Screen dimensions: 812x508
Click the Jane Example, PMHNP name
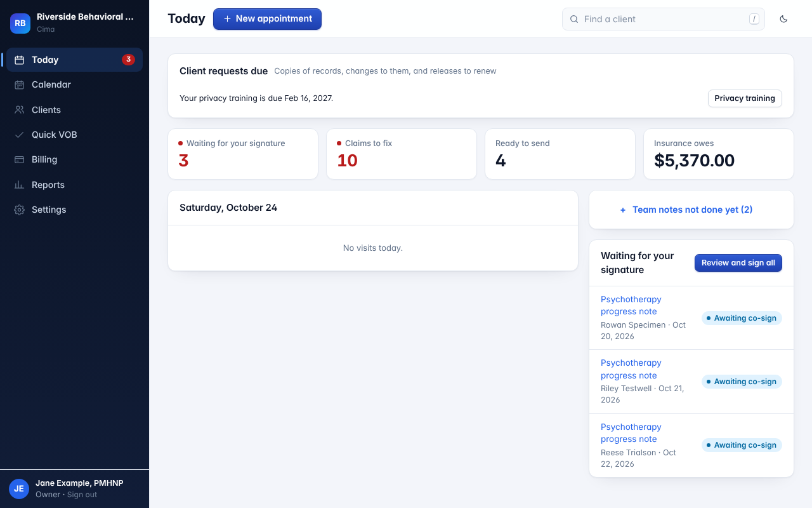coord(79,483)
